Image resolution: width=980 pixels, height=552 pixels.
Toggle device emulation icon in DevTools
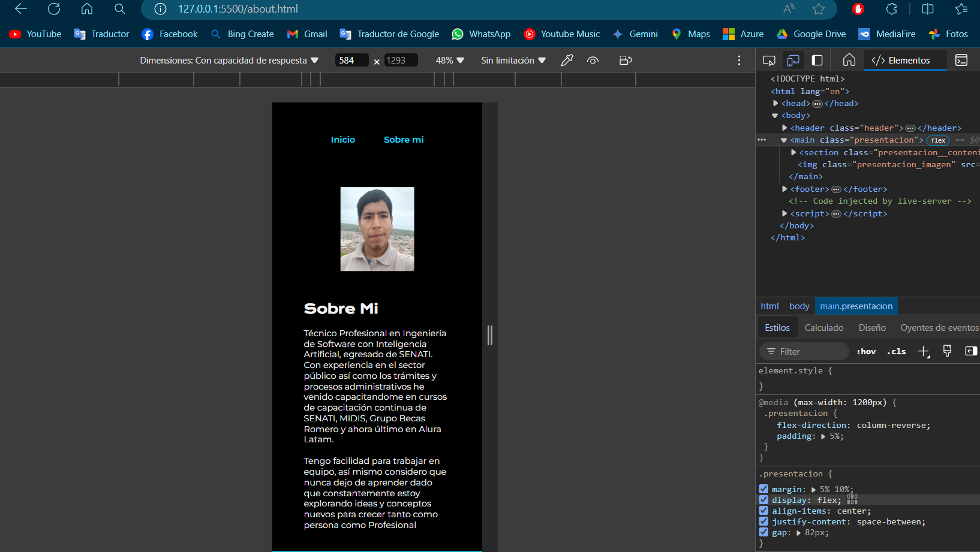[x=793, y=61]
